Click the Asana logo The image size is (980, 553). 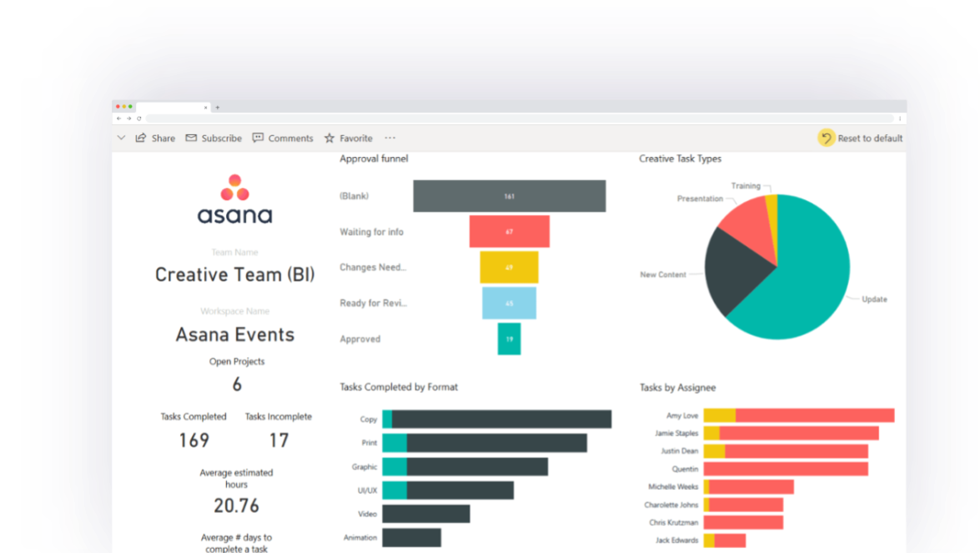pos(235,199)
